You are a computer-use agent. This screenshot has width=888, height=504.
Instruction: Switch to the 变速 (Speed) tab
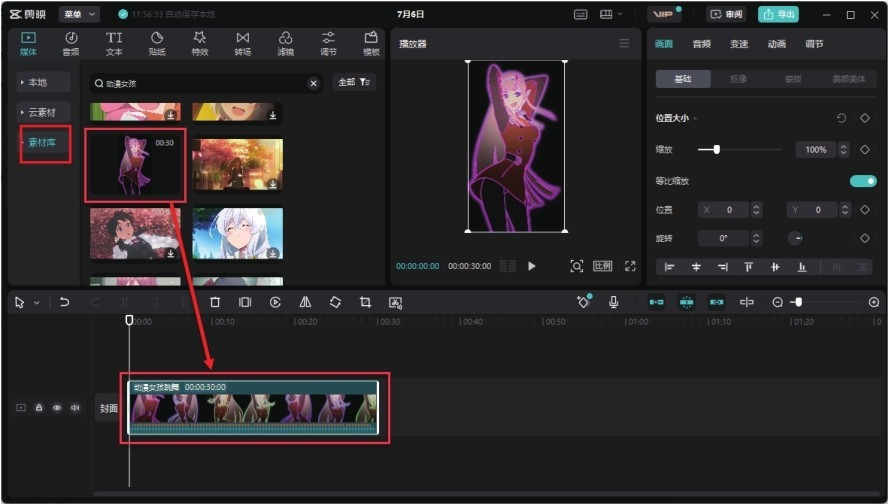739,44
